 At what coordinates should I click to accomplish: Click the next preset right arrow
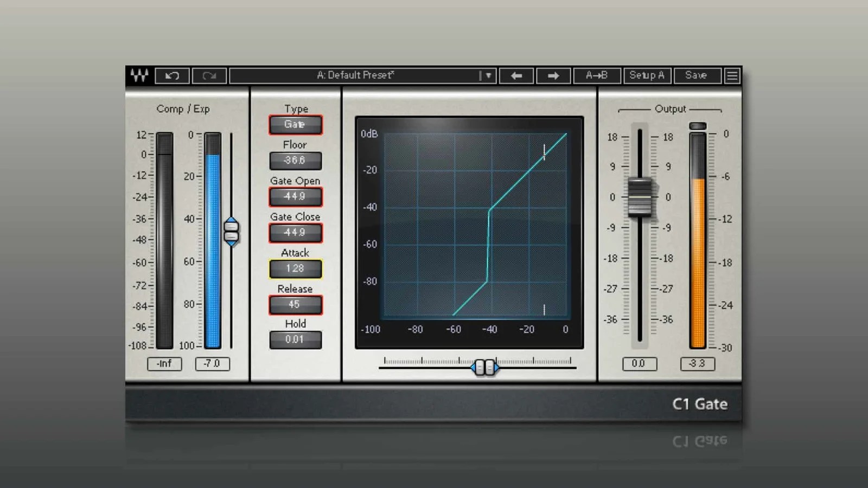(553, 75)
